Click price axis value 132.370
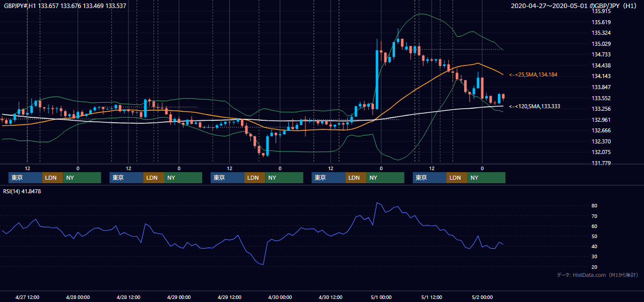Image resolution: width=644 pixels, height=302 pixels. pos(601,141)
